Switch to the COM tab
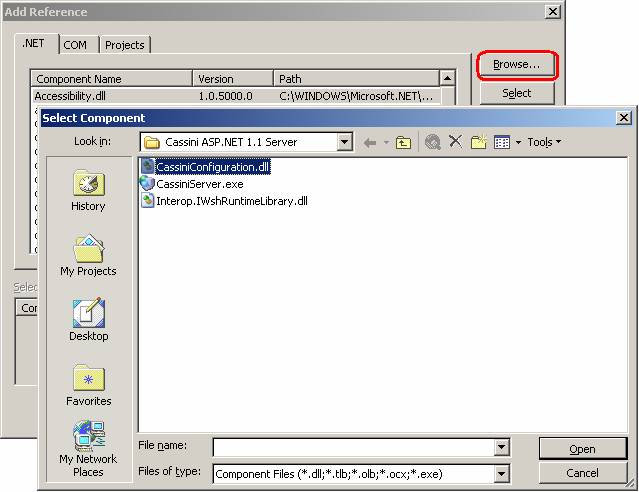This screenshot has height=492, width=639. pyautogui.click(x=76, y=45)
